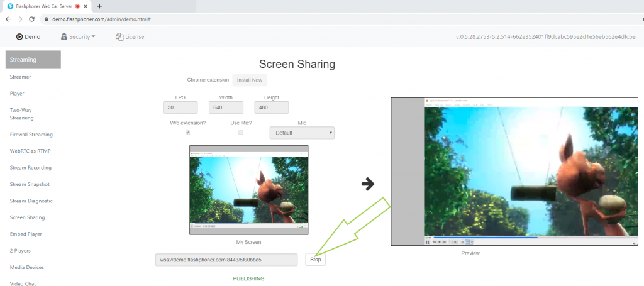Screen dimensions: 644x286
Task: Open the WebRTC as RTMP demo
Action: tap(30, 151)
